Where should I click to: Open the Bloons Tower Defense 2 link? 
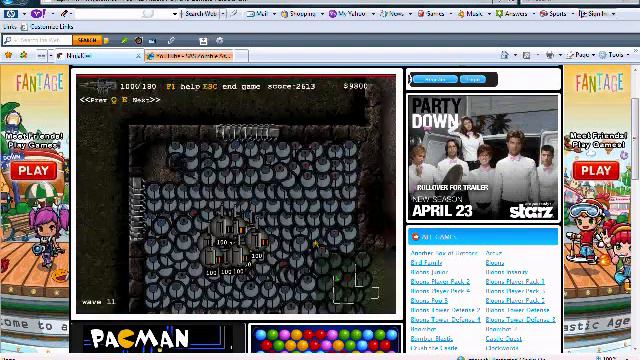point(445,310)
